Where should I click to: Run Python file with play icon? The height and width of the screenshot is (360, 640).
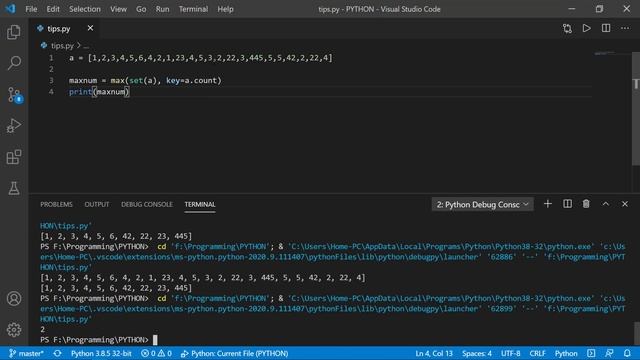click(x=587, y=28)
